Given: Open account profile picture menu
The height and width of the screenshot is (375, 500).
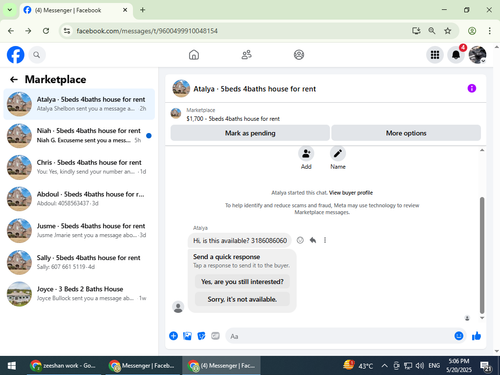Looking at the screenshot, I should (x=477, y=55).
